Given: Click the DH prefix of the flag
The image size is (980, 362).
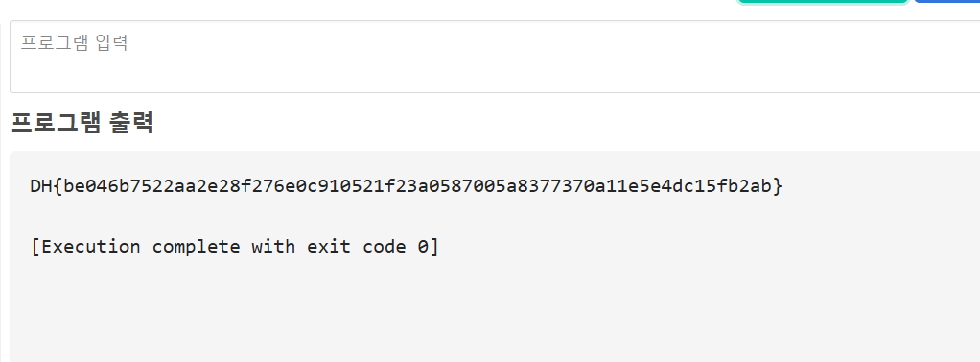Looking at the screenshot, I should [x=41, y=186].
